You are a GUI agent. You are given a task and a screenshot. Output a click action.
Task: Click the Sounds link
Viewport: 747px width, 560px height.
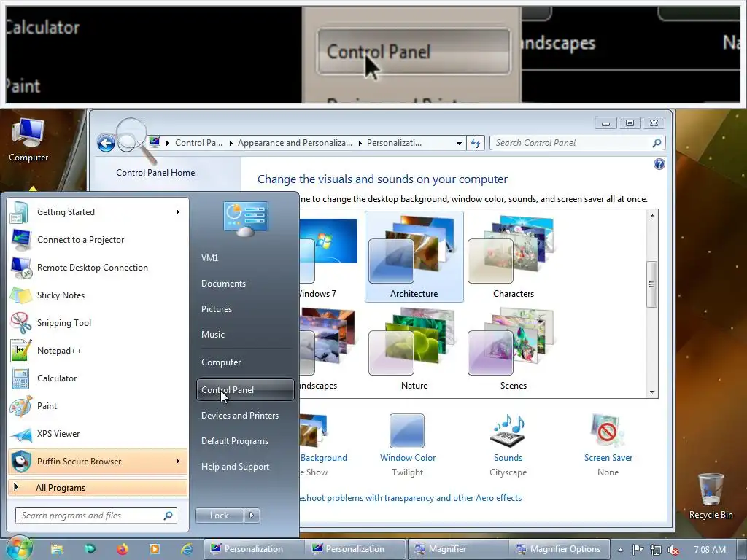point(508,458)
